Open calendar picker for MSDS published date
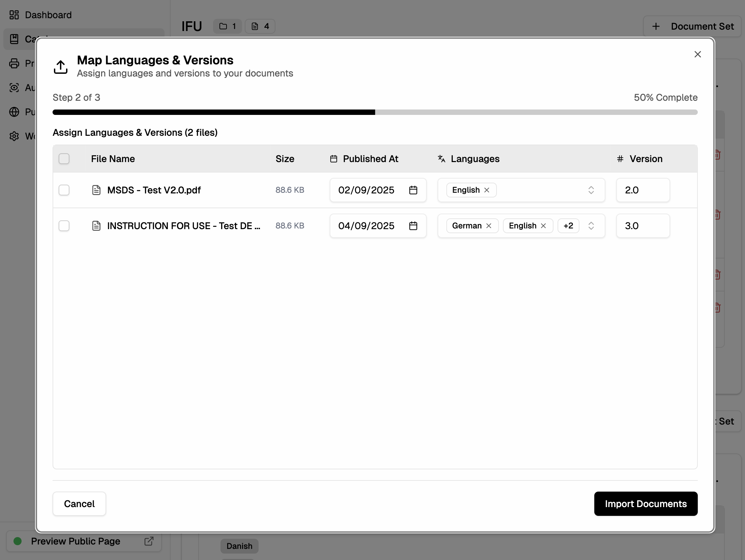Image resolution: width=745 pixels, height=560 pixels. pyautogui.click(x=413, y=190)
